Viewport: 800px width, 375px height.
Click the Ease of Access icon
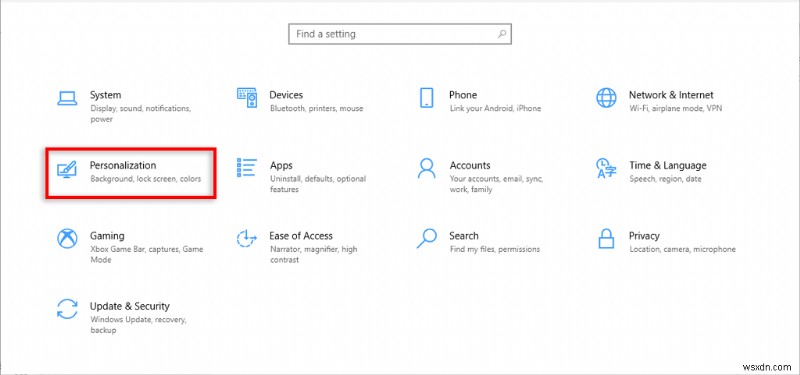coord(247,238)
